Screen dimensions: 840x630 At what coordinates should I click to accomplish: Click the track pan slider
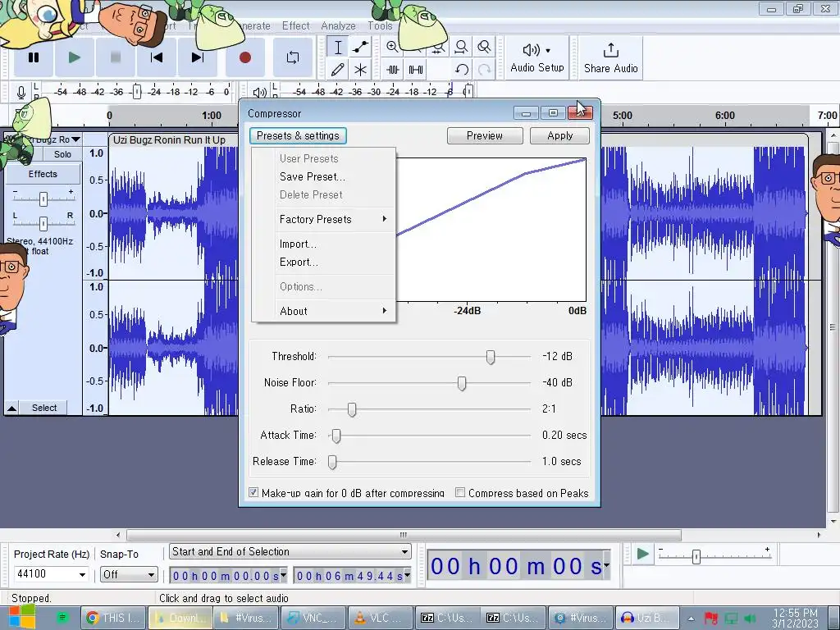click(x=43, y=222)
